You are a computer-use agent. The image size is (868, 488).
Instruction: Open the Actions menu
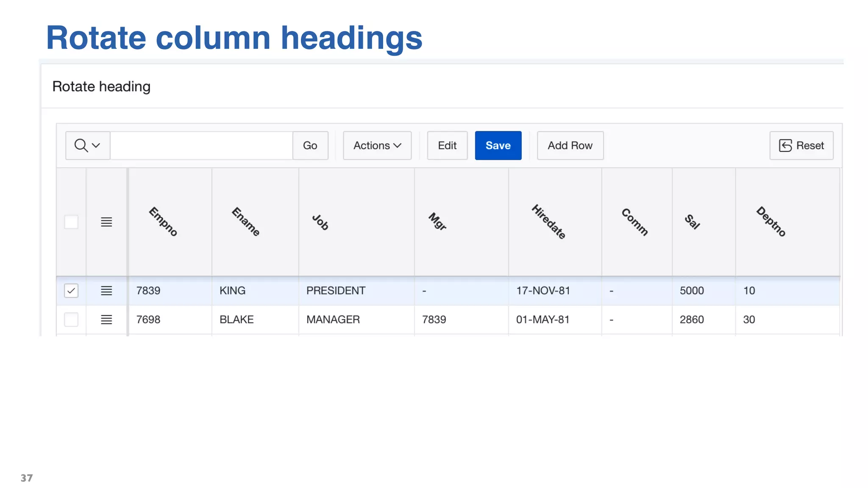coord(377,145)
